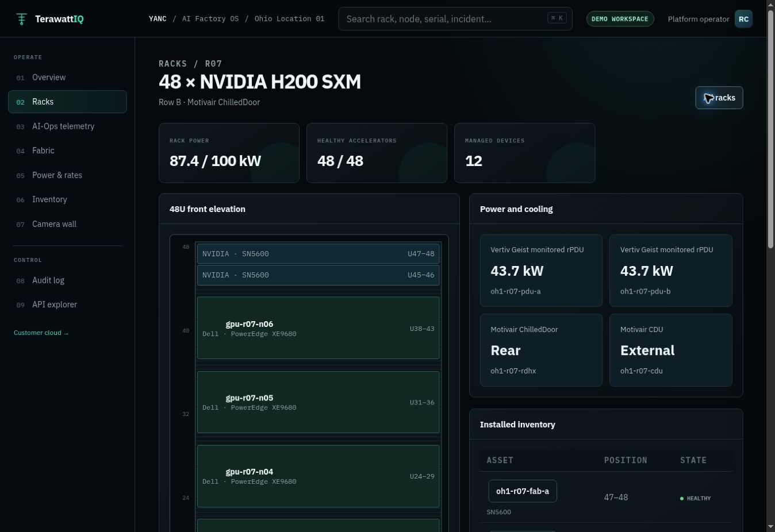Click the DEMO WORKSPACE badge
The height and width of the screenshot is (532, 775).
coord(620,19)
